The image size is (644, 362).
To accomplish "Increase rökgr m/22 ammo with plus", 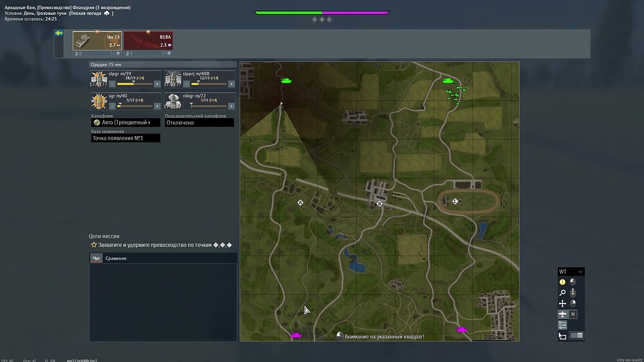I will point(231,106).
